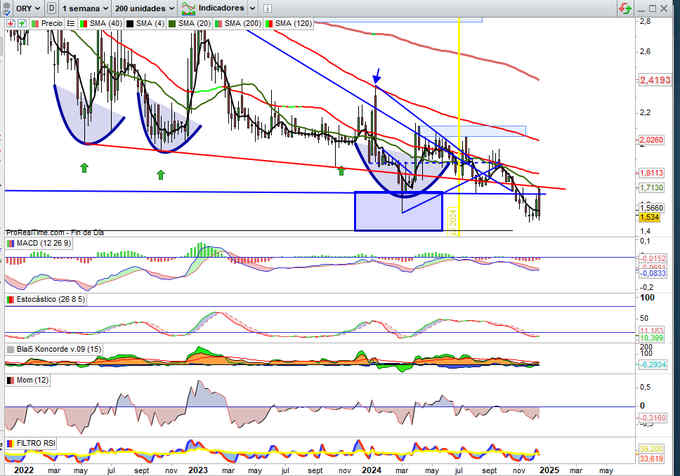The height and width of the screenshot is (476, 680).
Task: Click the 1,8113 price label on axis
Action: point(652,173)
